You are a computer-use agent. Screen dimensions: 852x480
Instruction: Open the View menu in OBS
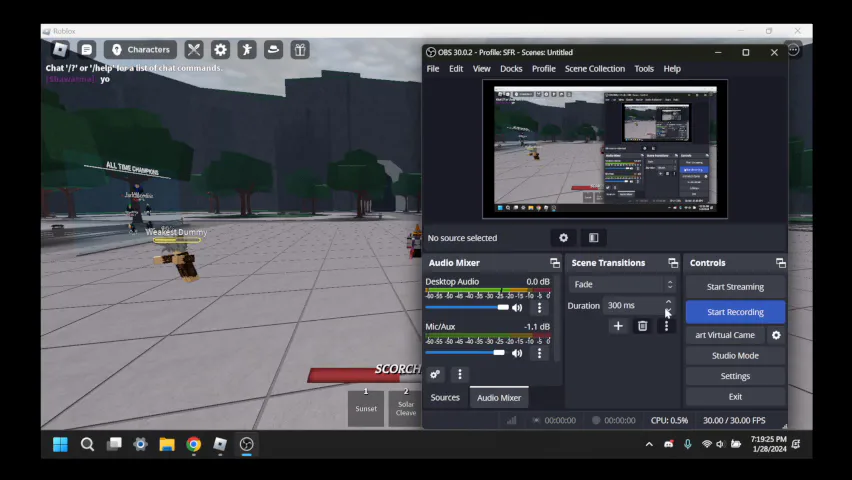point(481,68)
